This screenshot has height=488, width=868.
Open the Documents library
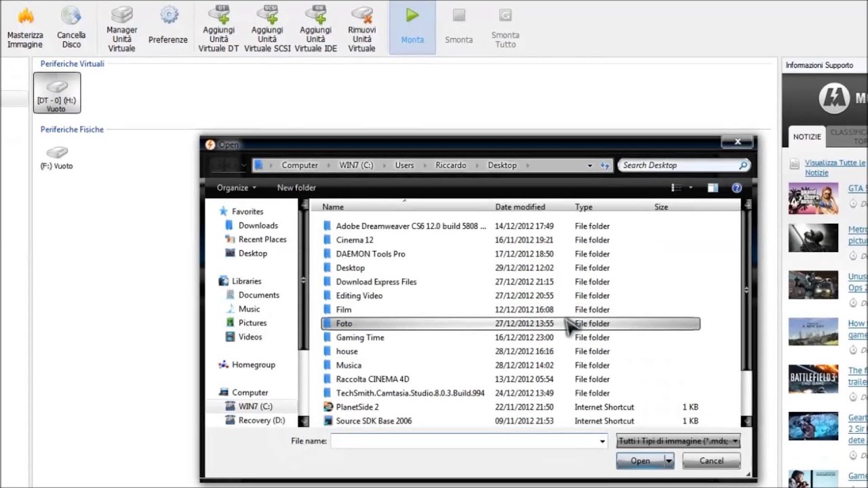[x=252, y=295]
